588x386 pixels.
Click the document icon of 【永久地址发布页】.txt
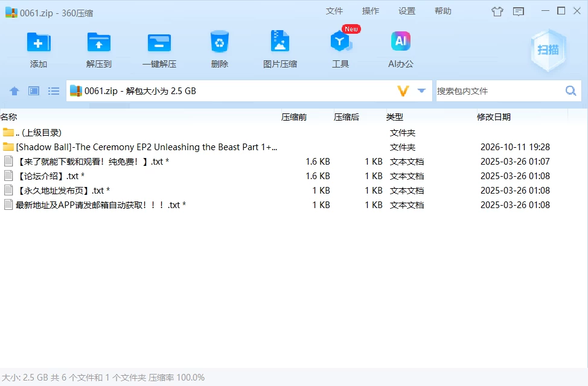click(8, 191)
